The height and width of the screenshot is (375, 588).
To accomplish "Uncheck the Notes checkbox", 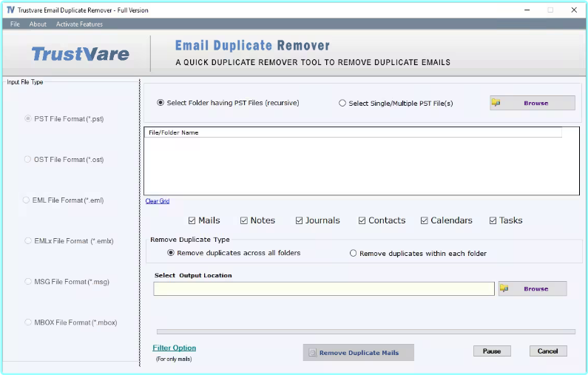I will (244, 220).
